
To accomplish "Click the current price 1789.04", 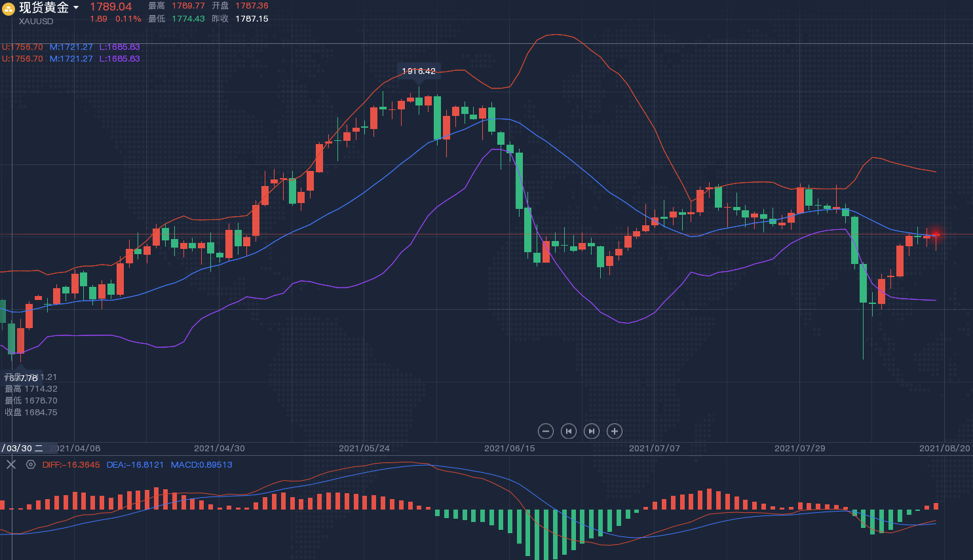I will pos(111,7).
